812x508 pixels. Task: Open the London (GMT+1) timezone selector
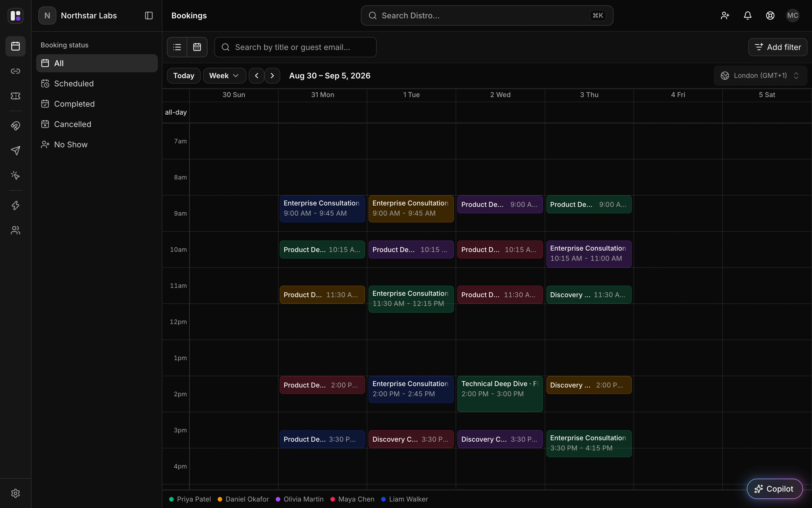coord(760,76)
